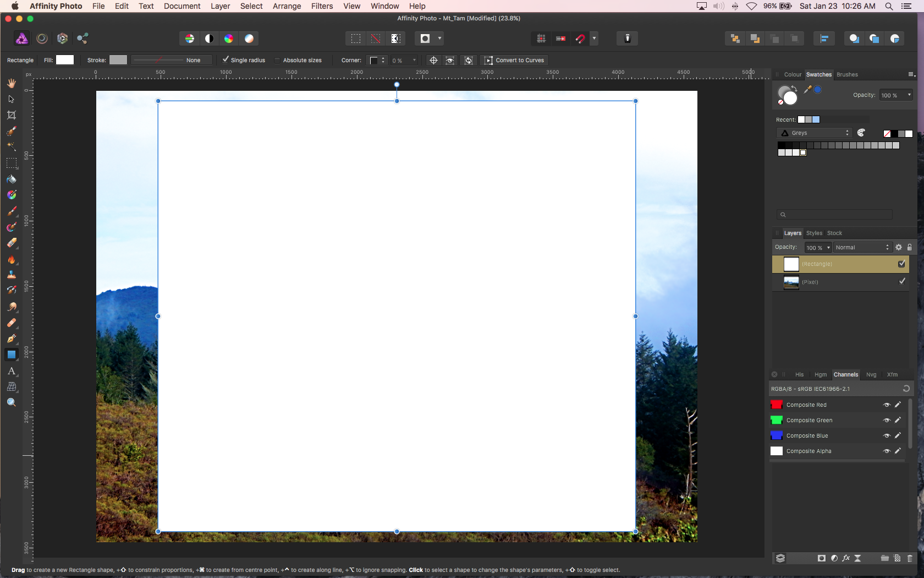The width and height of the screenshot is (924, 578).
Task: Switch to the Photo persona icon
Action: (x=22, y=39)
